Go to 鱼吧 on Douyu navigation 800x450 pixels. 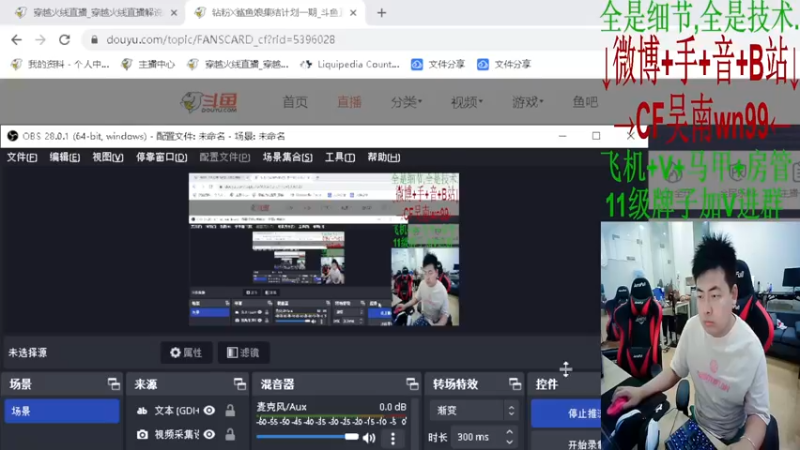(585, 102)
